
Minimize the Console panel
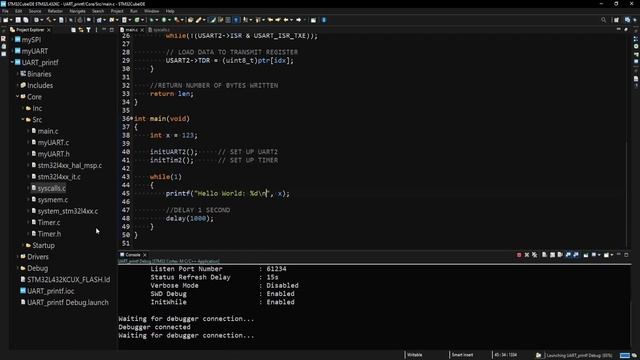click(618, 255)
